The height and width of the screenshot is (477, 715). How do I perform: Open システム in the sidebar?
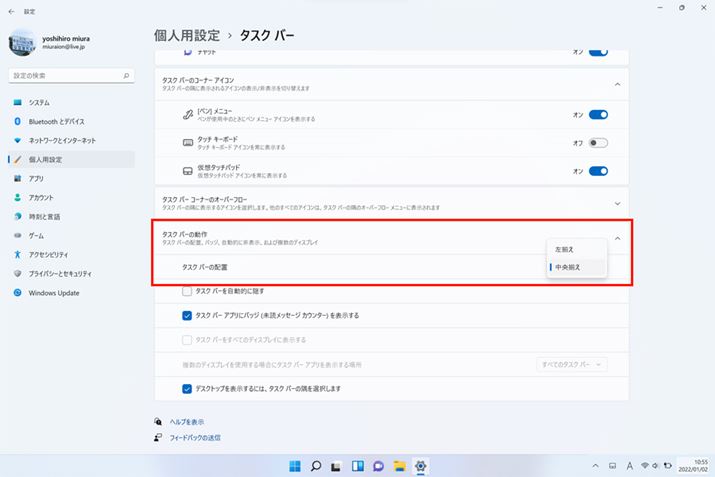coord(40,103)
